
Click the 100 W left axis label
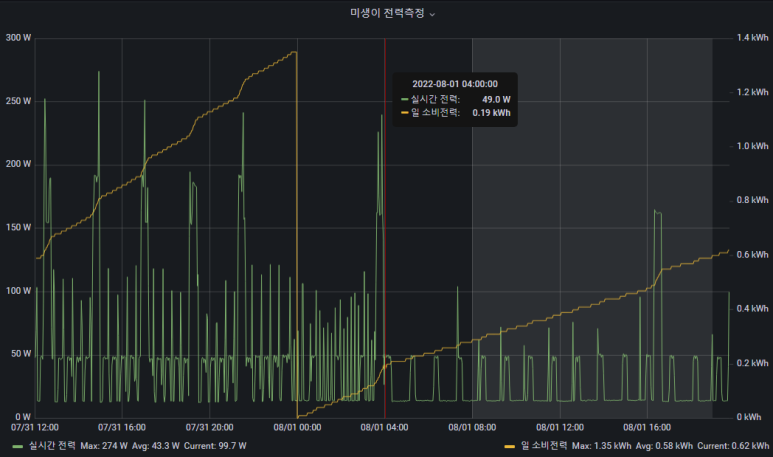[18, 291]
